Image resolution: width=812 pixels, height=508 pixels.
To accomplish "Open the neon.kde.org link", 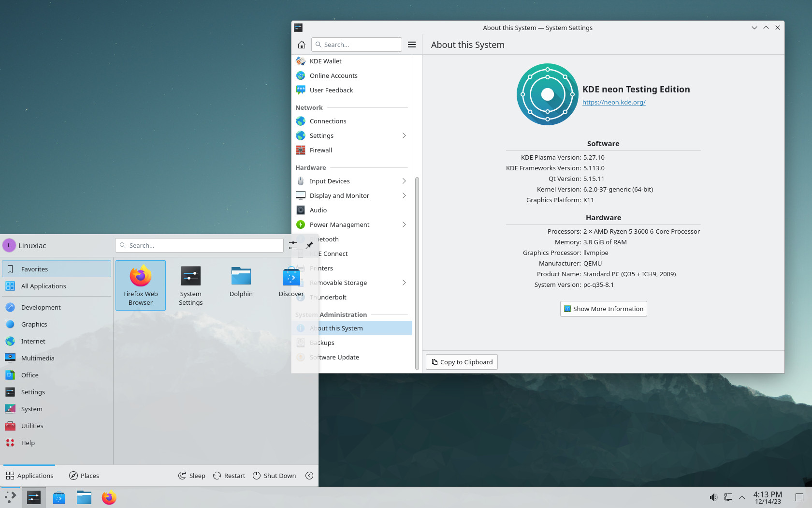I will pyautogui.click(x=614, y=102).
